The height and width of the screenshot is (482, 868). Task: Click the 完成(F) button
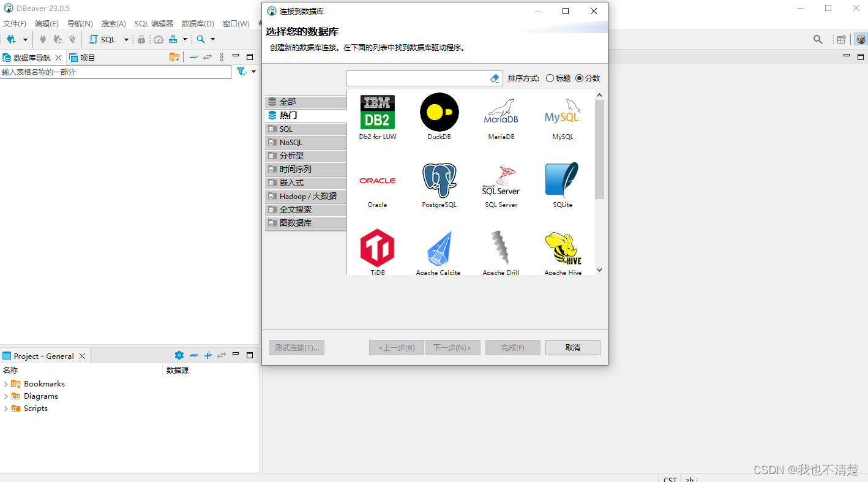coord(513,347)
